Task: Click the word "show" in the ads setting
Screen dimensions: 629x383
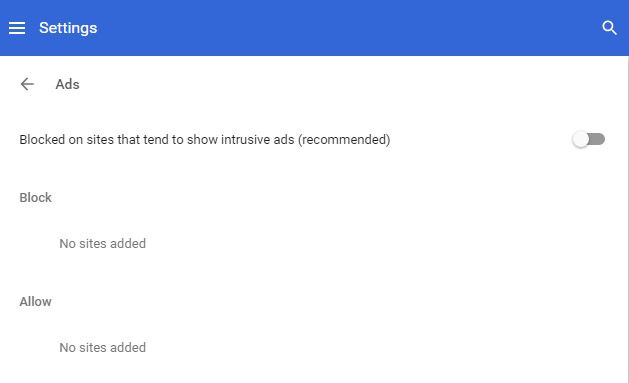Action: click(x=202, y=140)
